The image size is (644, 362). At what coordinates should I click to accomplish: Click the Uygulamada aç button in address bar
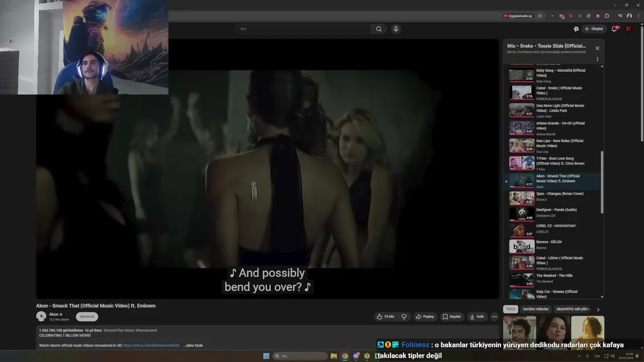[x=518, y=16]
